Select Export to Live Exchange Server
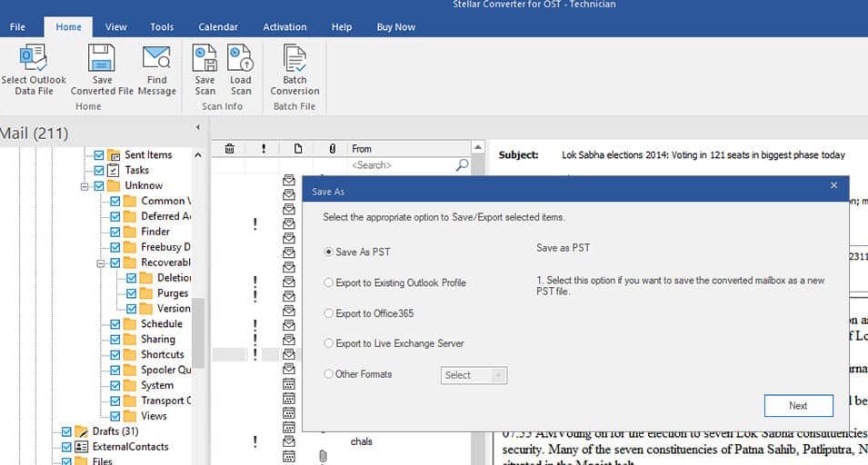 (328, 343)
